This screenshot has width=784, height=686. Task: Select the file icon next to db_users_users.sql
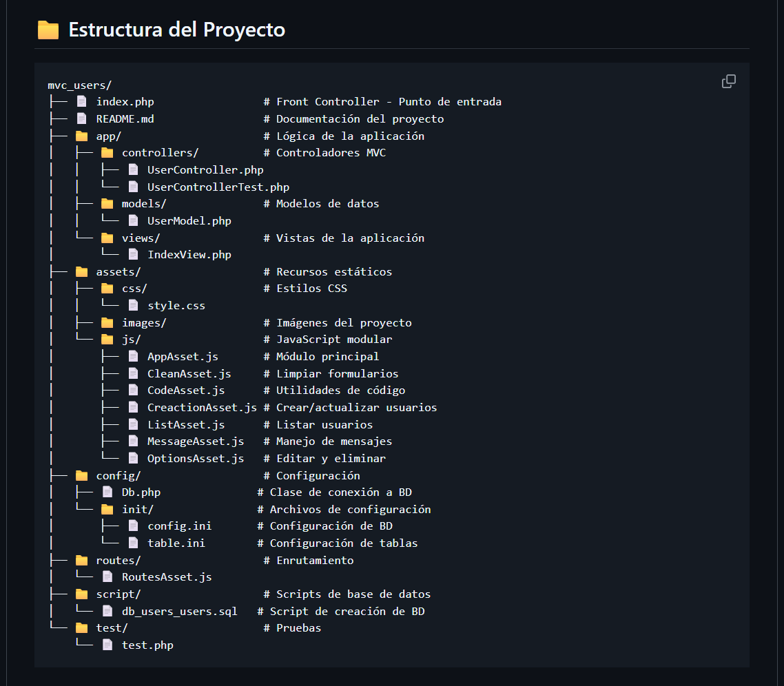click(107, 611)
